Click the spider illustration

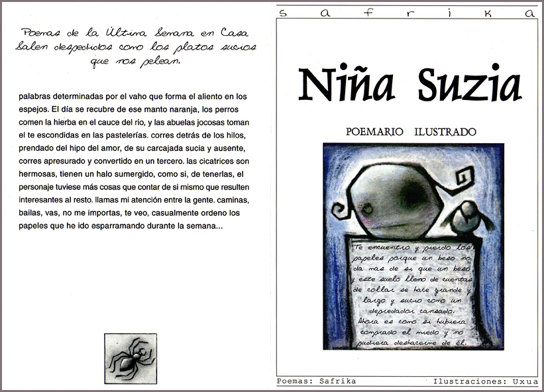coord(131,358)
